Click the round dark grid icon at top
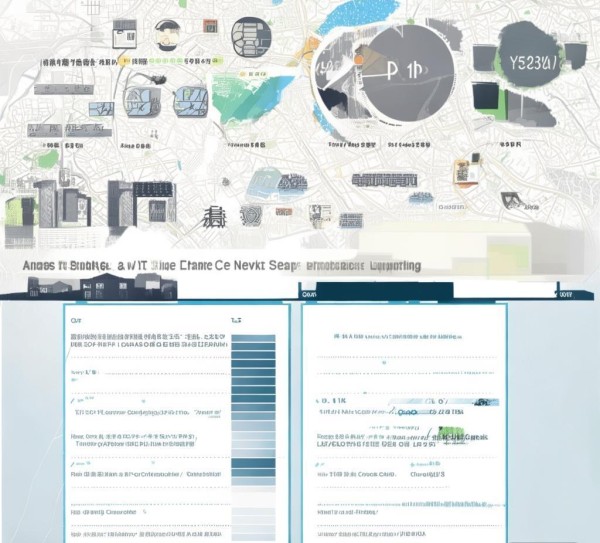The height and width of the screenshot is (543, 600). (x=251, y=37)
